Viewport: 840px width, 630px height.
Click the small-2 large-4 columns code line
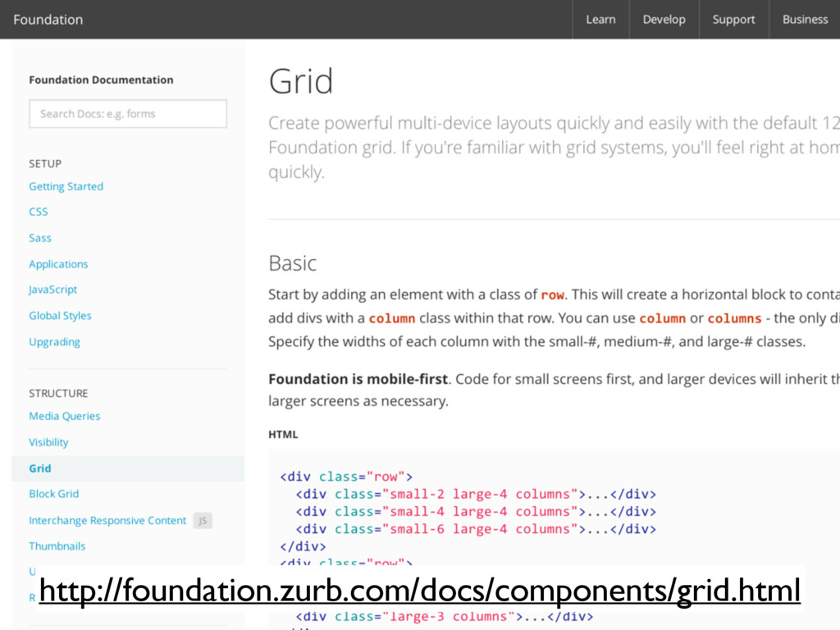(x=476, y=494)
